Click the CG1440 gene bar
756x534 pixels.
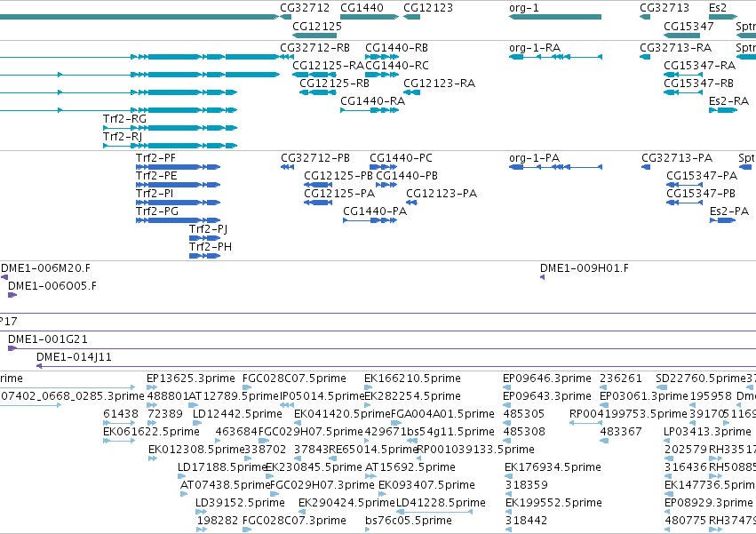tap(370, 17)
